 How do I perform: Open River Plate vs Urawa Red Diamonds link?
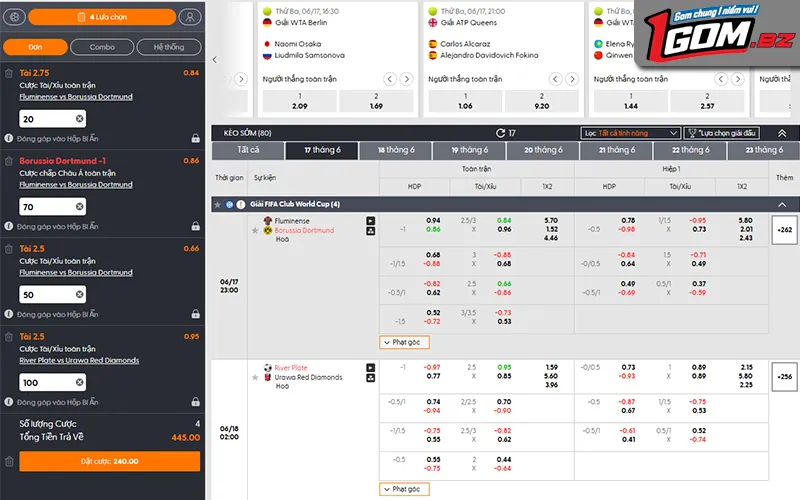pyautogui.click(x=79, y=361)
